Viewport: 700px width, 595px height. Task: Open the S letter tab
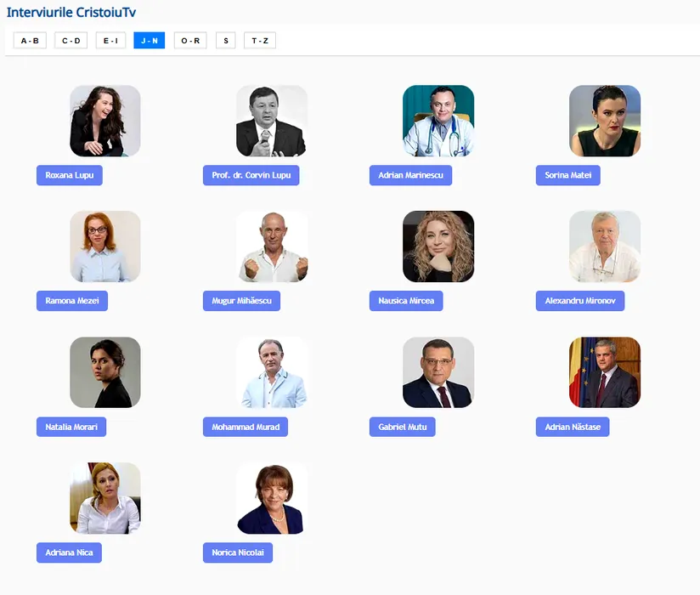(x=226, y=41)
